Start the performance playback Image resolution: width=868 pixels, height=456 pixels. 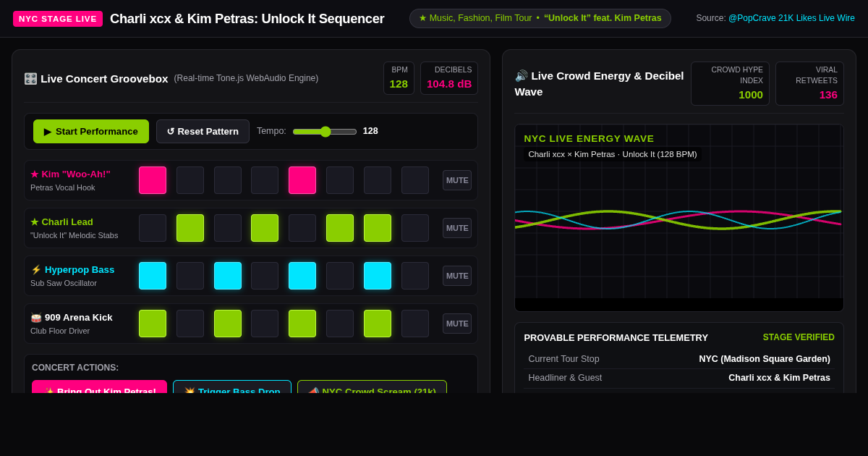[91, 131]
